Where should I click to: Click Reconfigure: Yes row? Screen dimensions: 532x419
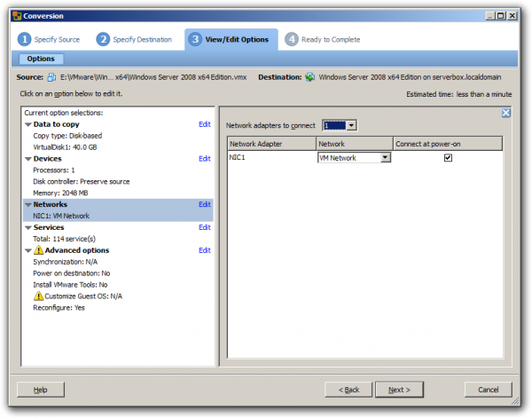[x=59, y=308]
